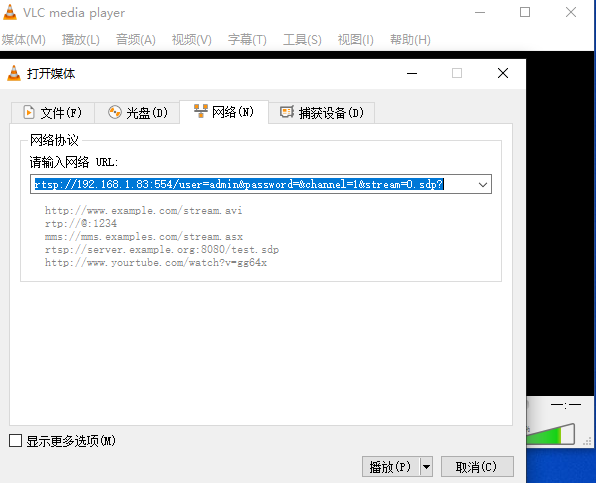This screenshot has height=483, width=596.
Task: Close the VLC media player window
Action: pyautogui.click(x=571, y=12)
